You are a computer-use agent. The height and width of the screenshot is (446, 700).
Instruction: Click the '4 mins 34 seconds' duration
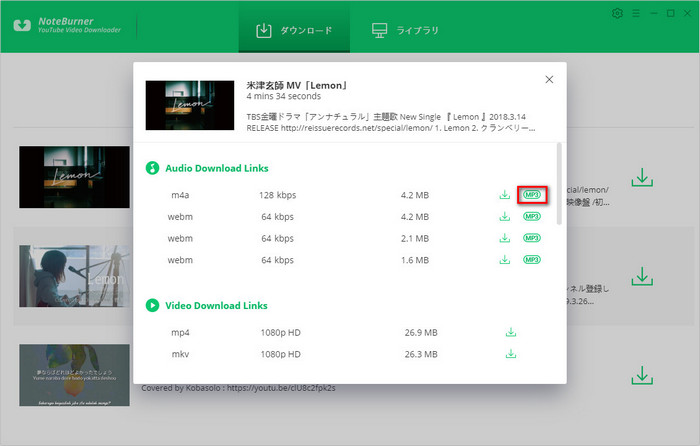click(x=283, y=96)
